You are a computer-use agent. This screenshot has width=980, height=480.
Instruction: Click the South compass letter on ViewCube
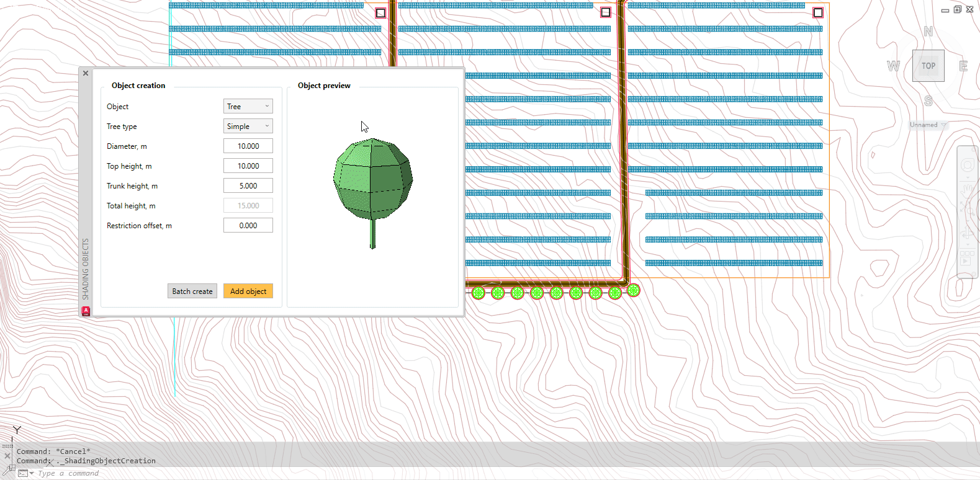[x=928, y=100]
